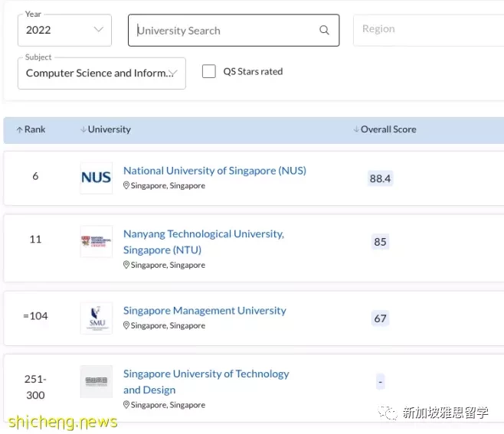Image resolution: width=504 pixels, height=434 pixels.
Task: Click the =104 rank cell
Action: pyautogui.click(x=35, y=316)
